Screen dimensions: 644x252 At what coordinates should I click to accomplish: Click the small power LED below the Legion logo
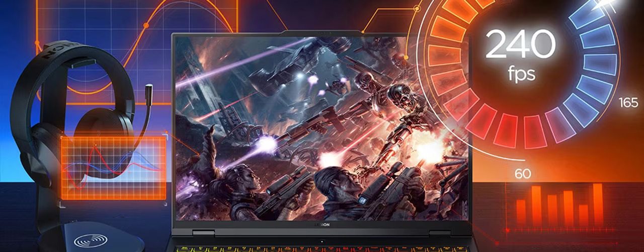pyautogui.click(x=322, y=241)
